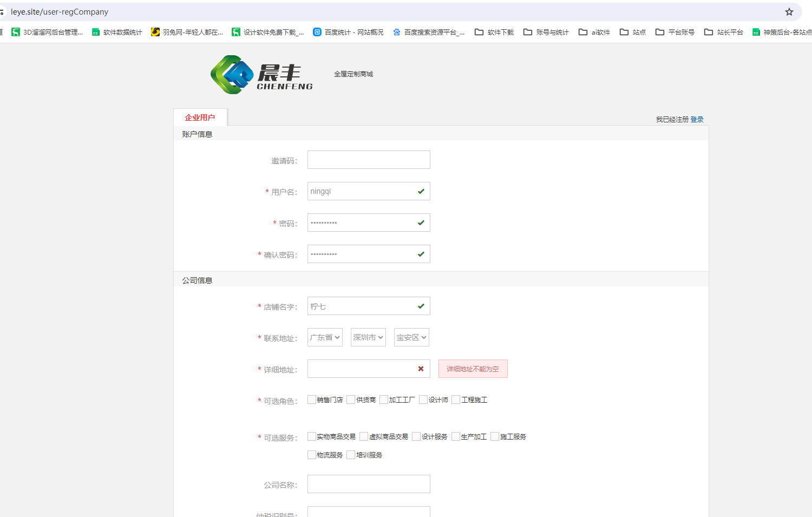Click the 全屋定制商城 text
Viewport: 812px width, 517px height.
coord(353,74)
